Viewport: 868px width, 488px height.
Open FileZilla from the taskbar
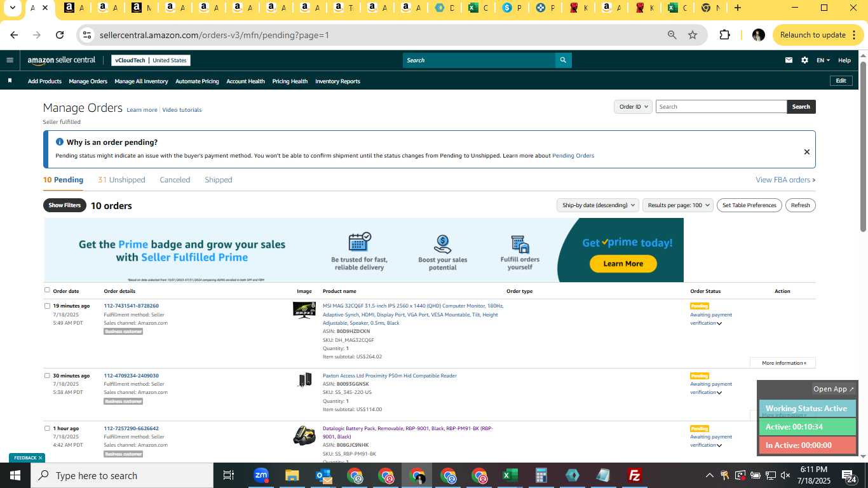click(x=634, y=475)
